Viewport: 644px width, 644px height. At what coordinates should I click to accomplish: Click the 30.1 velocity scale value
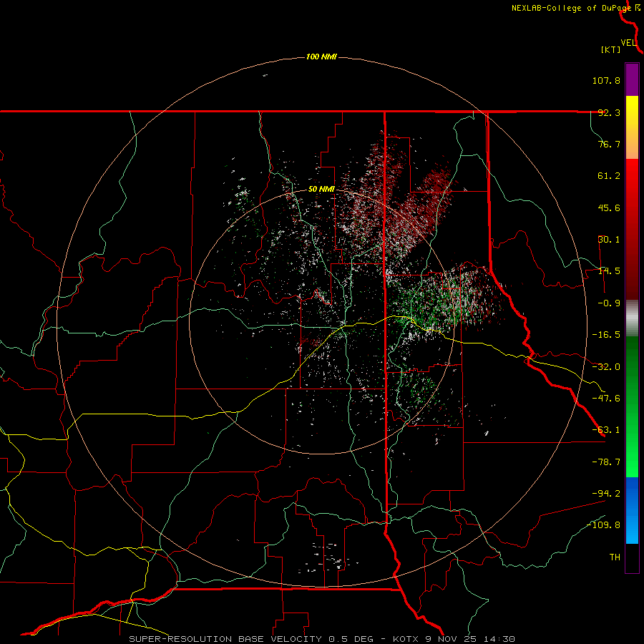tap(609, 240)
